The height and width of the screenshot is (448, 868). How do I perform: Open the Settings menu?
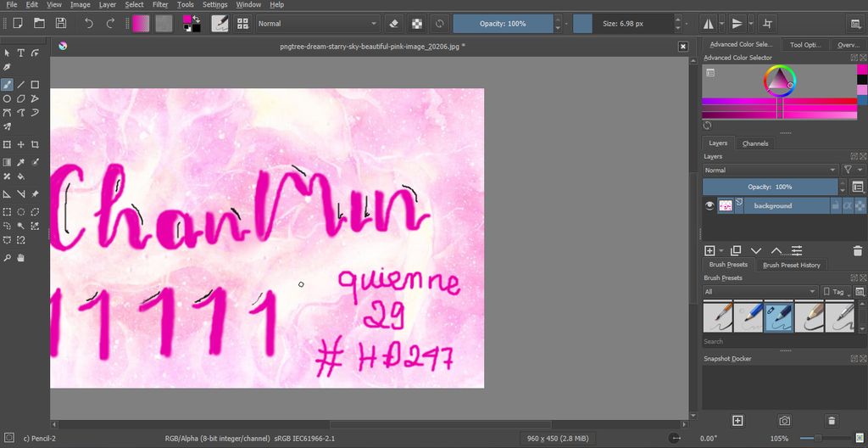coord(214,4)
